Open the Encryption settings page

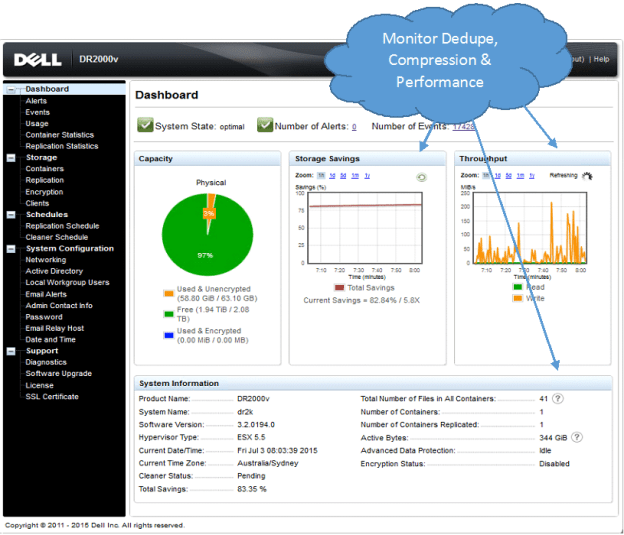[44, 192]
